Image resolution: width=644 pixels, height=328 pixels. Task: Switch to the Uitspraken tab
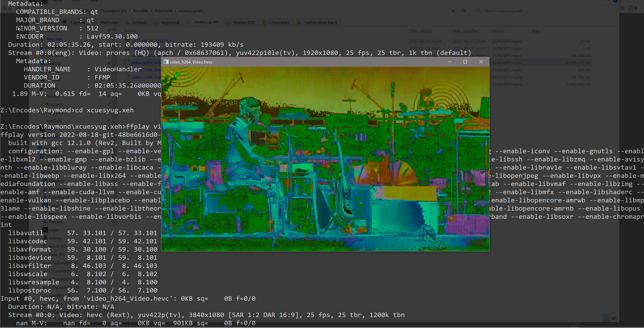coord(279,23)
